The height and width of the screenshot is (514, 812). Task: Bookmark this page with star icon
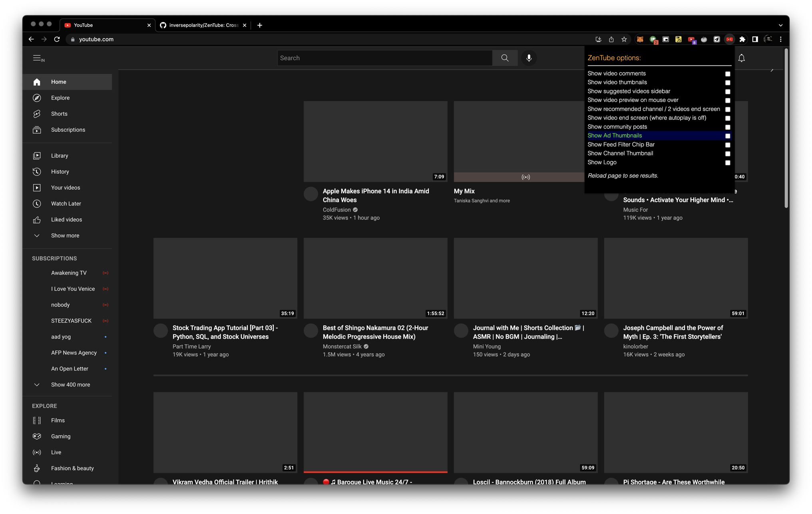(x=624, y=39)
